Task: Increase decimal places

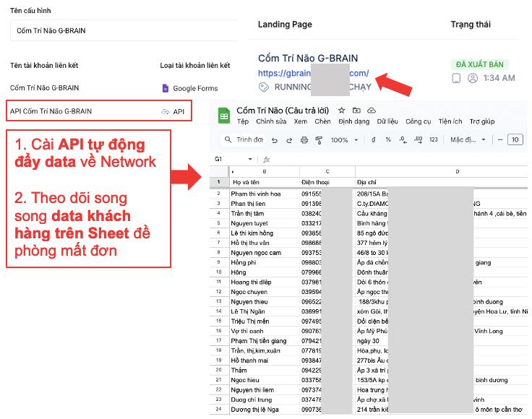Action: (419, 139)
